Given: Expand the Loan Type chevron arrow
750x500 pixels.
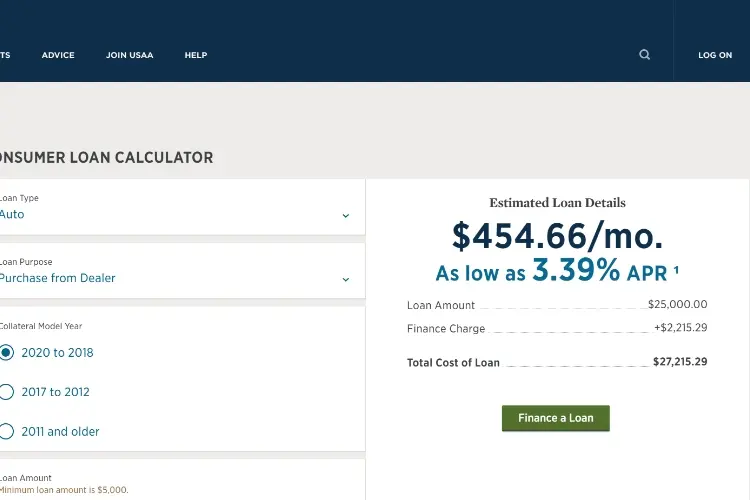Looking at the screenshot, I should (346, 216).
